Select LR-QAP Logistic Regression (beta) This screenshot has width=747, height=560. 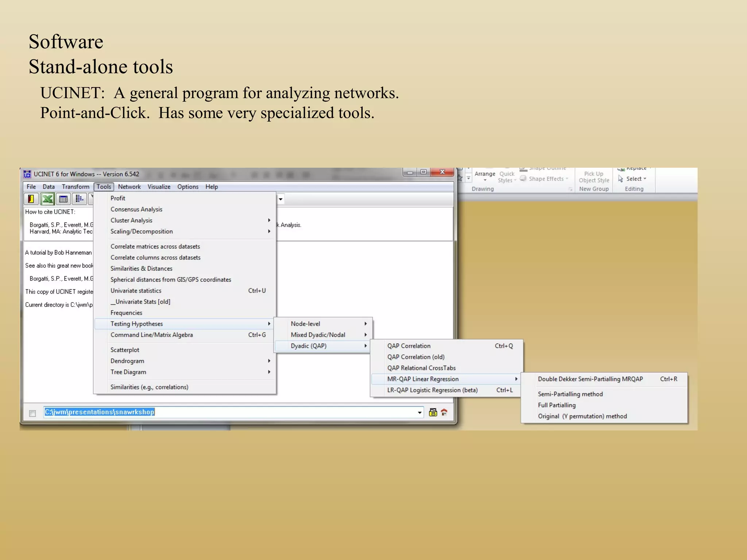447,390
